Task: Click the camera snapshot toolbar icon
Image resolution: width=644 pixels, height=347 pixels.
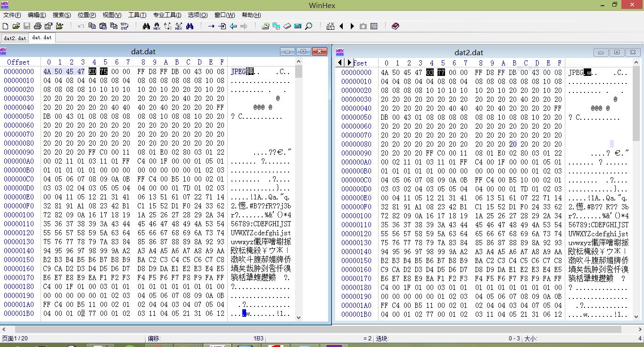Action: pos(363,26)
